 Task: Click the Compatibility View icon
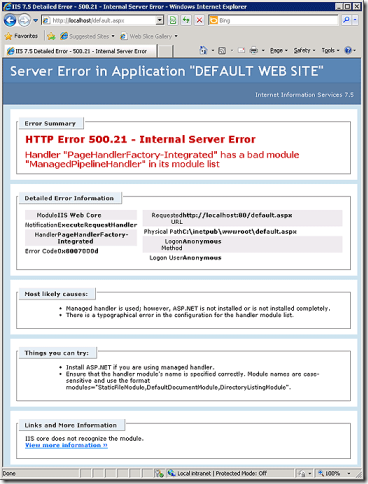click(173, 21)
